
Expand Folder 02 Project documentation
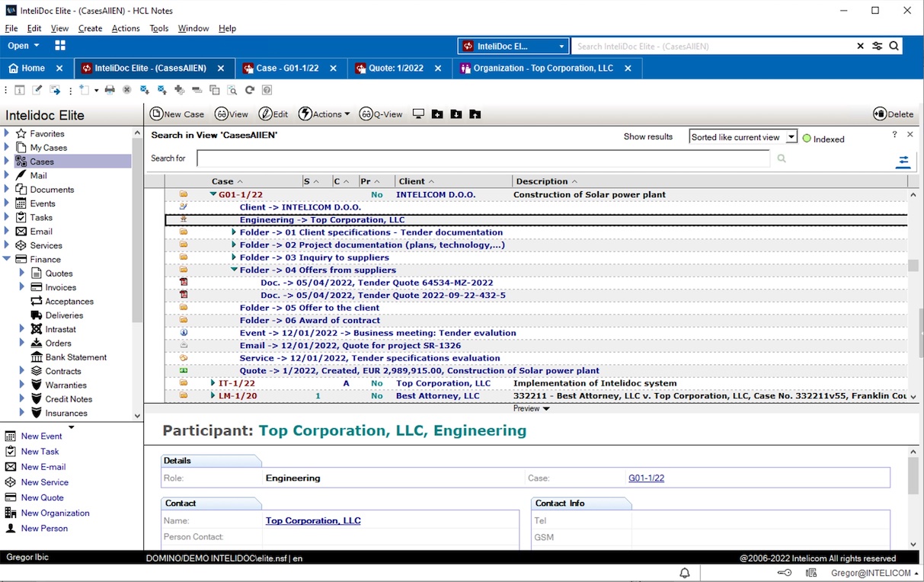point(235,245)
